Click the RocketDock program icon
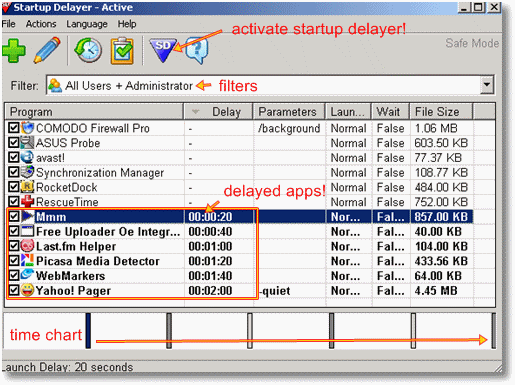Viewport: 515px width, 385px height. [27, 187]
